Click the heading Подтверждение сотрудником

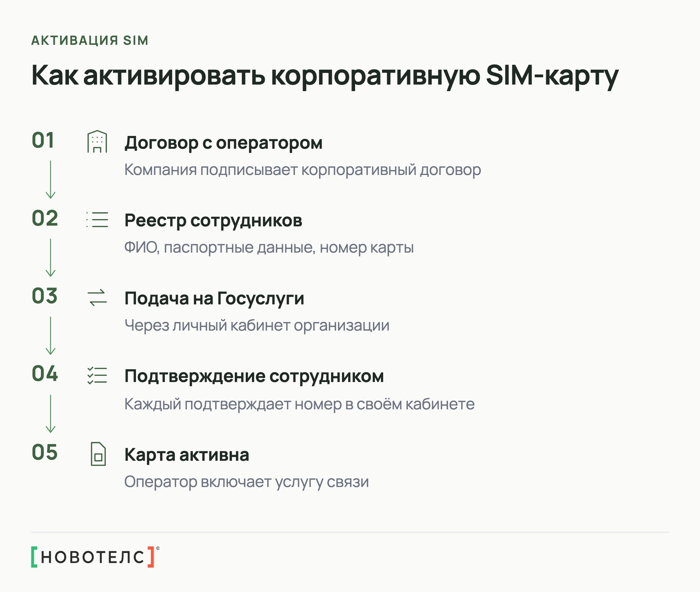click(x=254, y=376)
